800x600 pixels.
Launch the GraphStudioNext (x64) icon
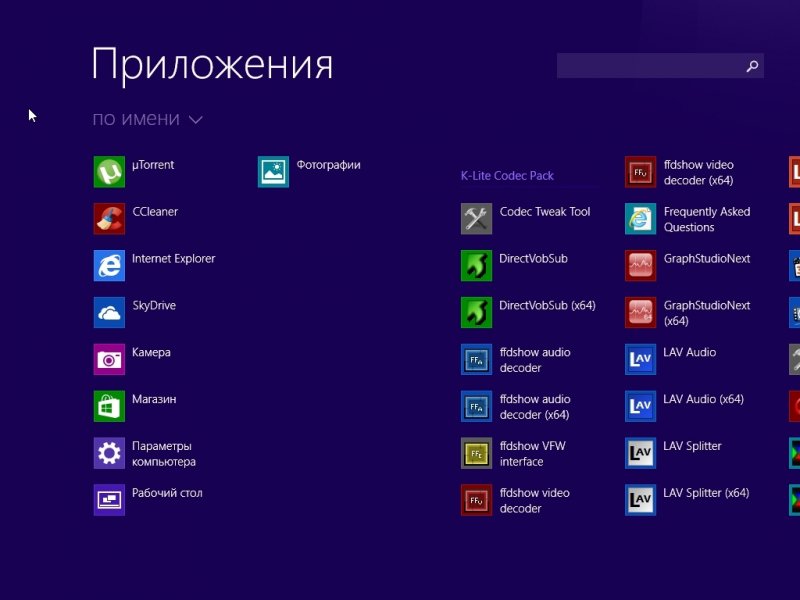pyautogui.click(x=641, y=312)
